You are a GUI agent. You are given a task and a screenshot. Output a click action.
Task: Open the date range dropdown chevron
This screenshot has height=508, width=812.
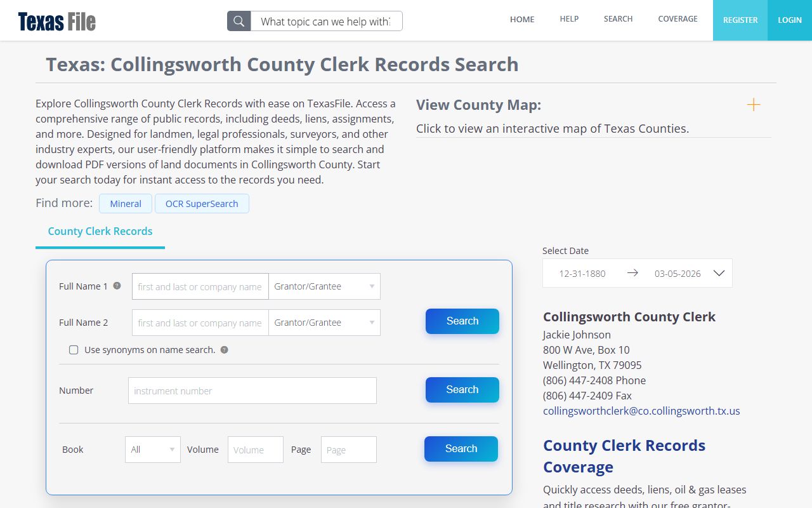click(719, 273)
